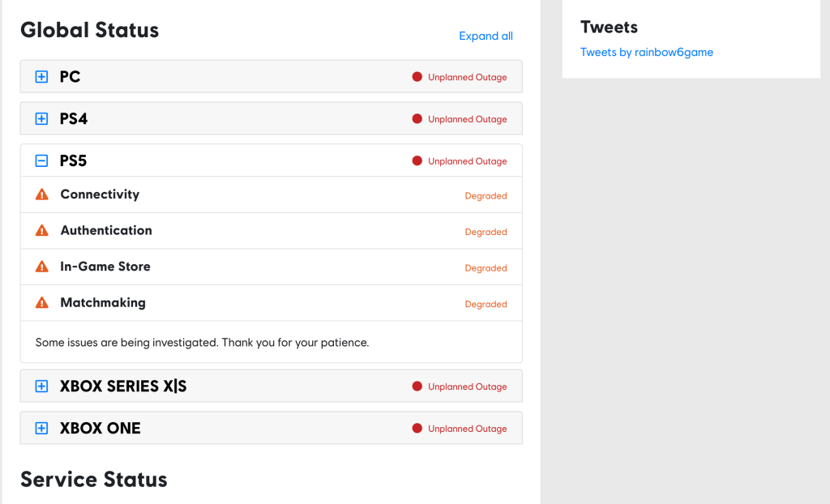The image size is (830, 504).
Task: Open Tweets by rainbow6game link
Action: pos(646,53)
